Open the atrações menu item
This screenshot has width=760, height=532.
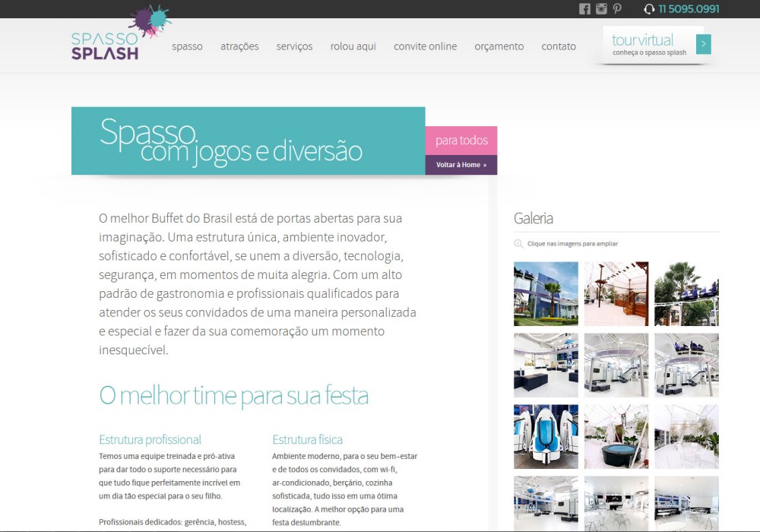(239, 46)
